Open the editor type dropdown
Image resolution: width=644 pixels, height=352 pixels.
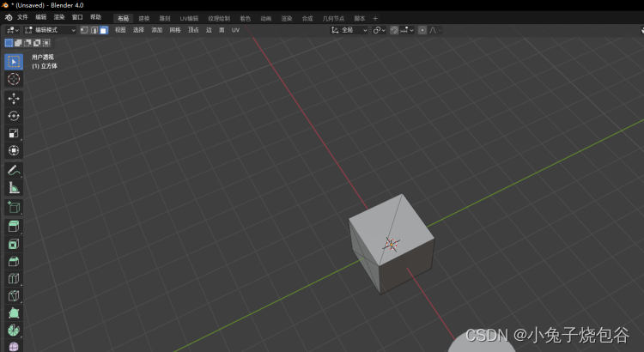(x=12, y=30)
